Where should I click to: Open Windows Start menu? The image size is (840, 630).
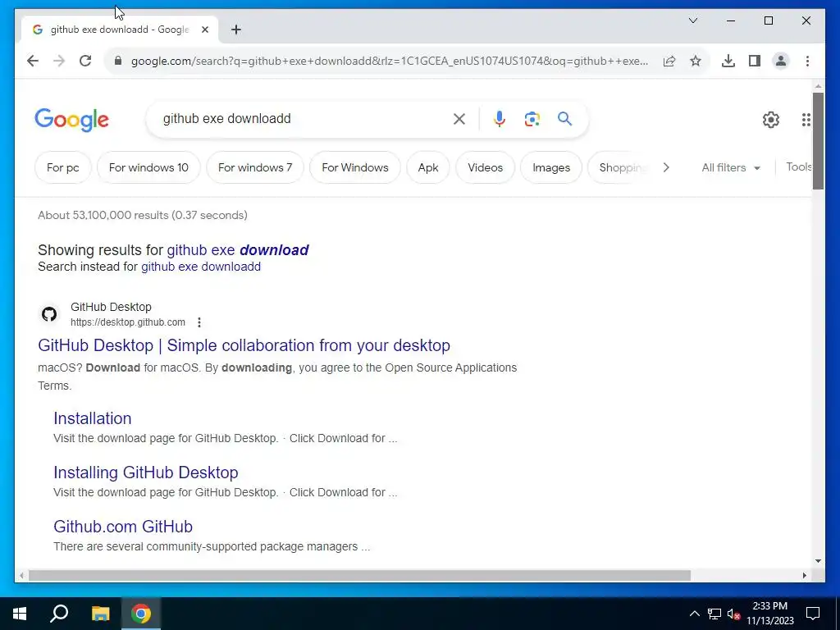click(20, 614)
